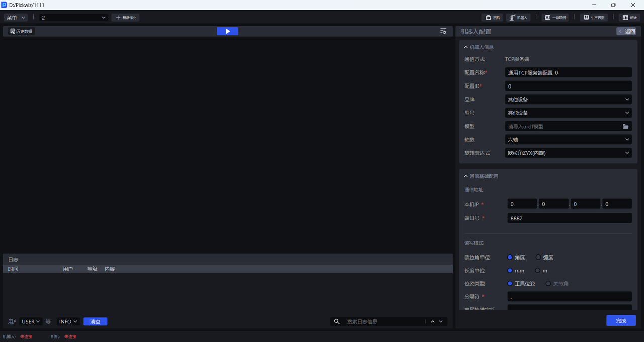Click the blue play/run button
Image resolution: width=644 pixels, height=342 pixels.
(227, 31)
